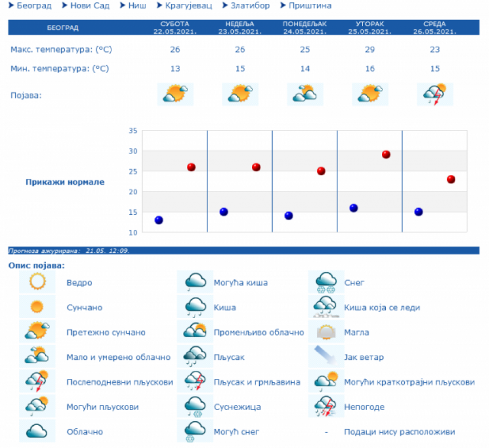Click the Ведро clear sky legend icon
489x448 pixels.
click(36, 282)
